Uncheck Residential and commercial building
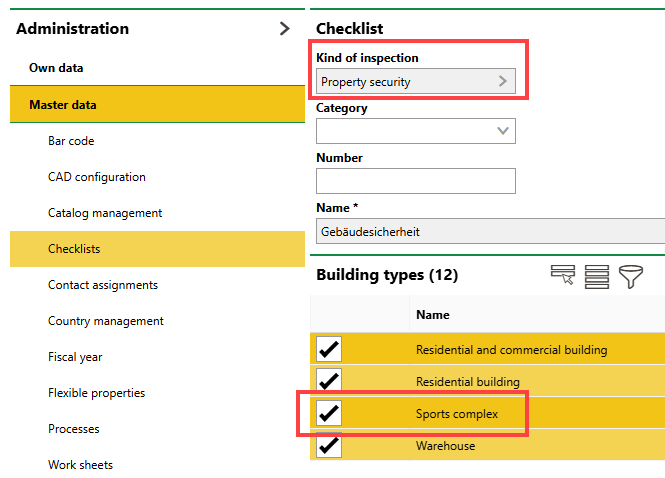The height and width of the screenshot is (478, 665). click(329, 349)
